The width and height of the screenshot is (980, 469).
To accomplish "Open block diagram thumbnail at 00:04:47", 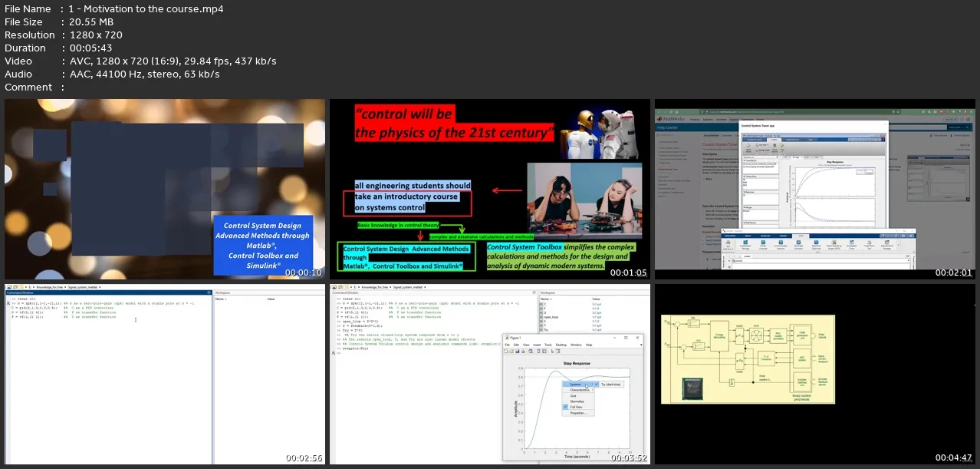I will pos(816,375).
